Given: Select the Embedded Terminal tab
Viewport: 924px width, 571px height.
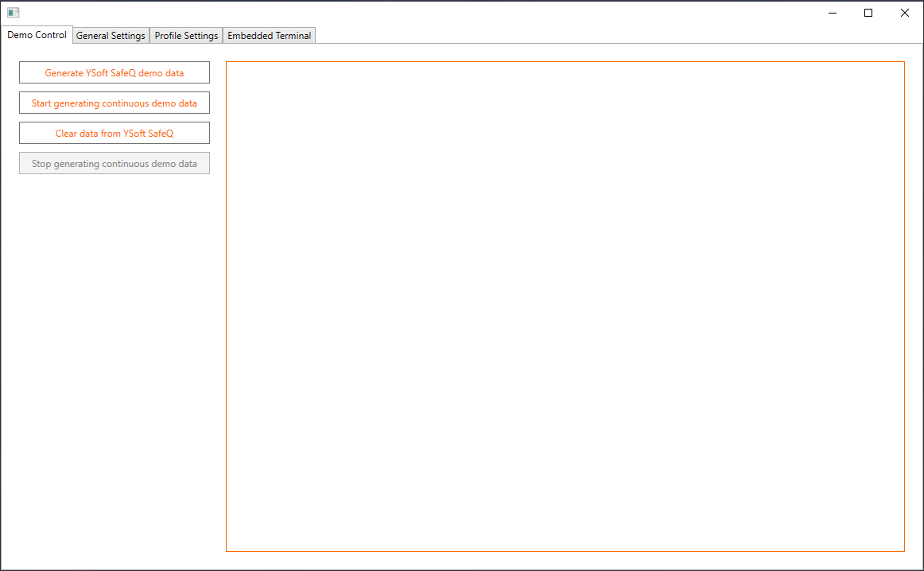Looking at the screenshot, I should tap(270, 36).
